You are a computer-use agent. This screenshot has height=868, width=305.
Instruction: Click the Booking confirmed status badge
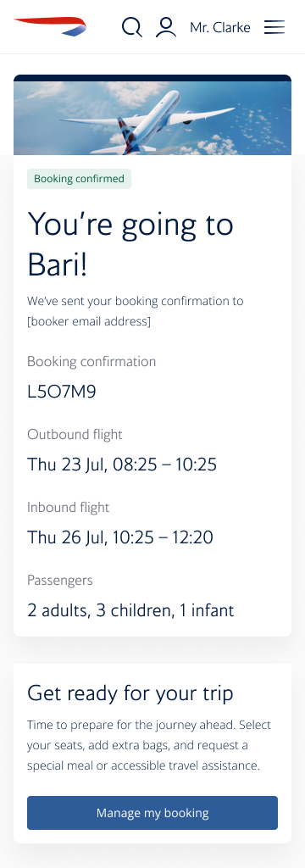[79, 179]
